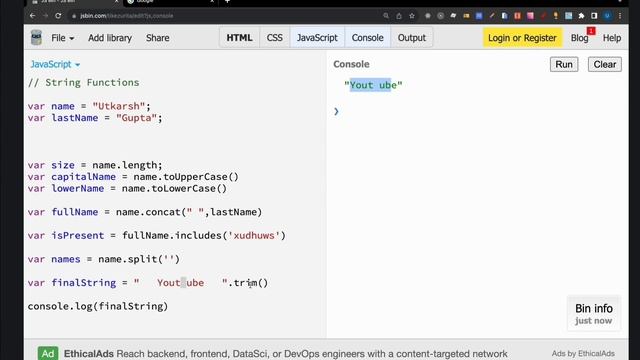Viewport: 640px width, 360px height.
Task: Toggle the JavaScript panel
Action: pos(317,38)
